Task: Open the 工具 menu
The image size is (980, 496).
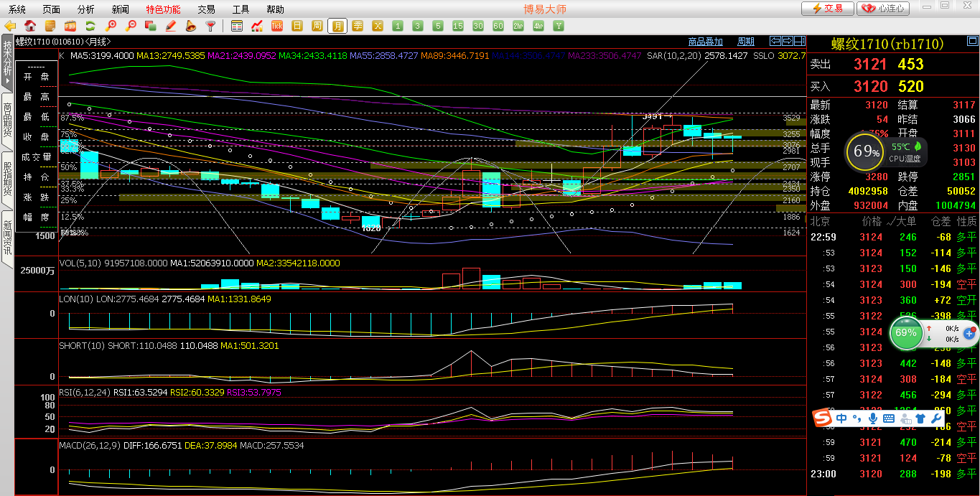Action: click(x=241, y=9)
